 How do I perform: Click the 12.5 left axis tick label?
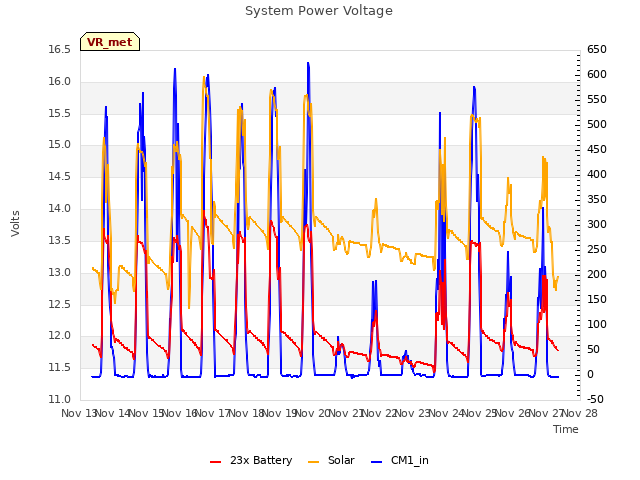pos(60,304)
